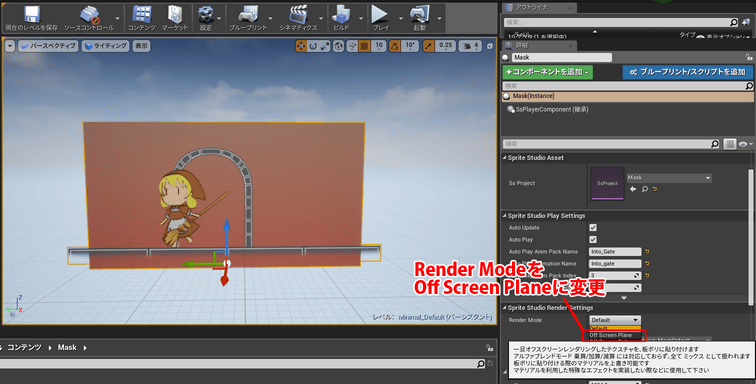The height and width of the screenshot is (384, 756).
Task: Click the details property search field
Action: (611, 144)
